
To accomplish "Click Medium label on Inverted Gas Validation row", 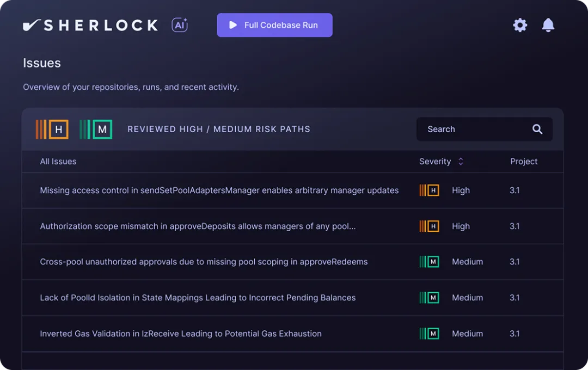I will [467, 334].
